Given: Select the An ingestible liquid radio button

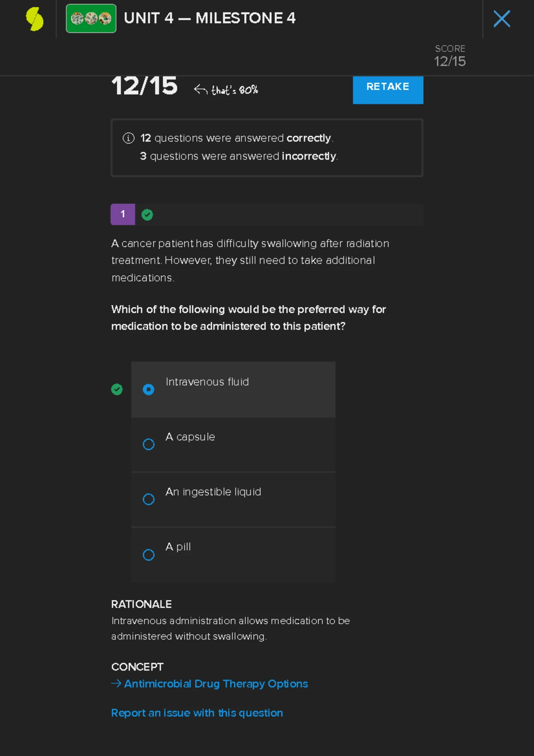Looking at the screenshot, I should [149, 499].
